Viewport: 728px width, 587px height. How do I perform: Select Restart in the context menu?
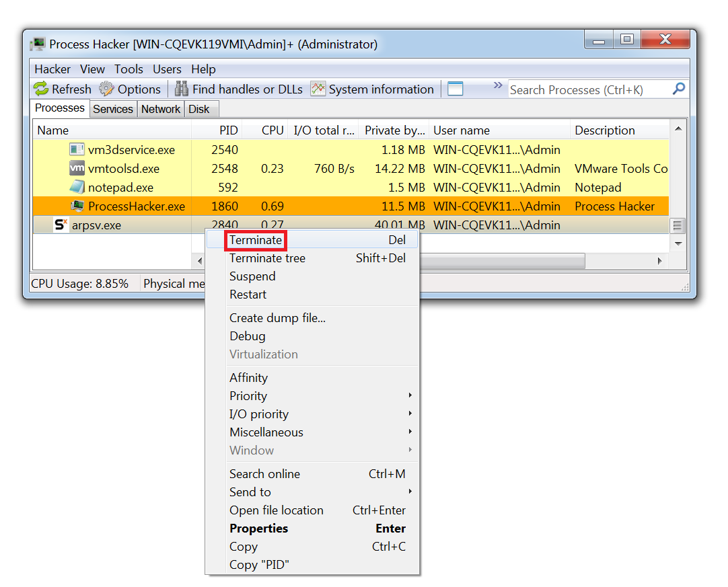pyautogui.click(x=312, y=295)
